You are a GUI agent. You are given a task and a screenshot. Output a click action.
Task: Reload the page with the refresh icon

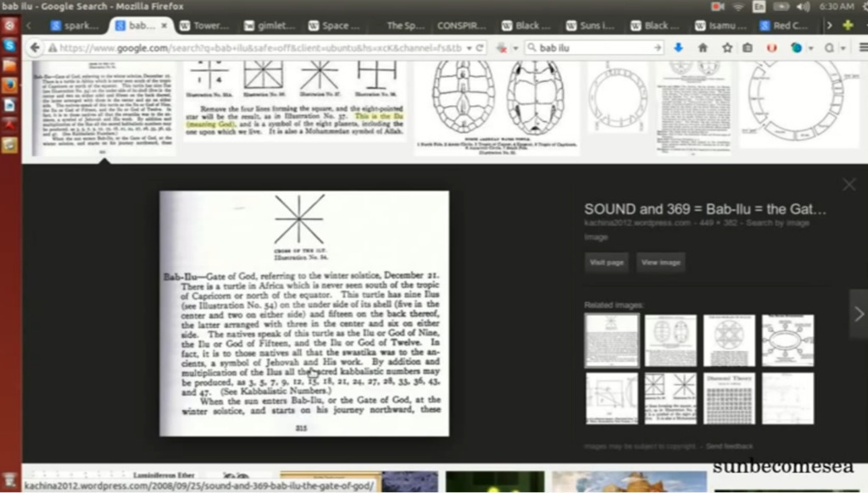pyautogui.click(x=481, y=48)
